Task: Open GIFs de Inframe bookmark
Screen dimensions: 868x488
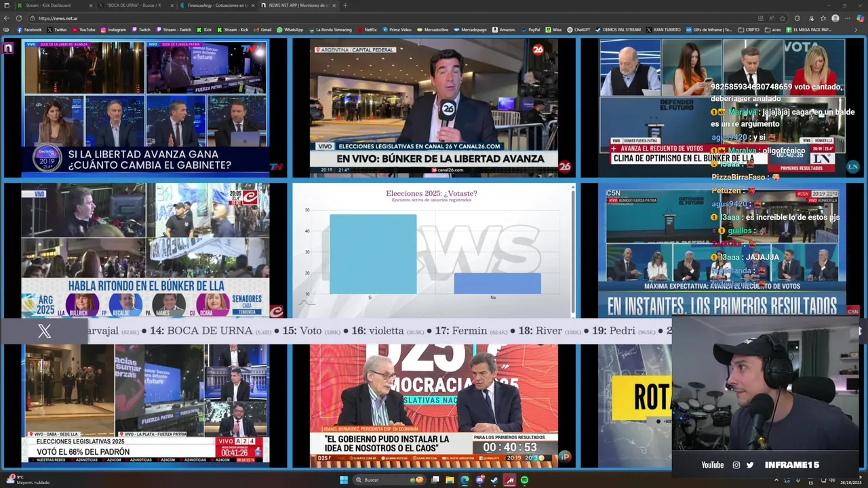Action: [x=709, y=30]
